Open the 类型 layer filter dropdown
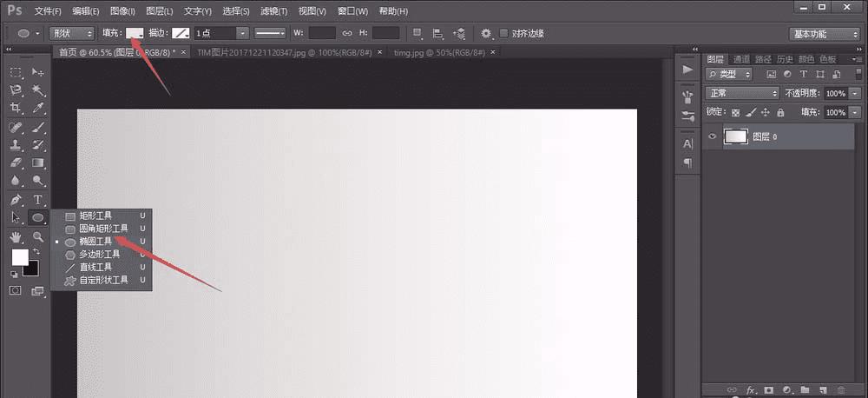 [729, 74]
